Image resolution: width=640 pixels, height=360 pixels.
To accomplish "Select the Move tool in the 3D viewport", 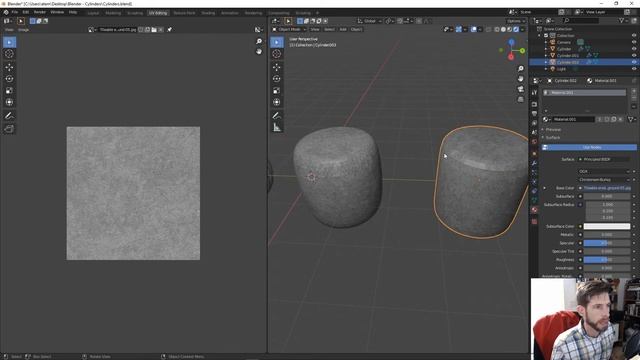I will [277, 67].
